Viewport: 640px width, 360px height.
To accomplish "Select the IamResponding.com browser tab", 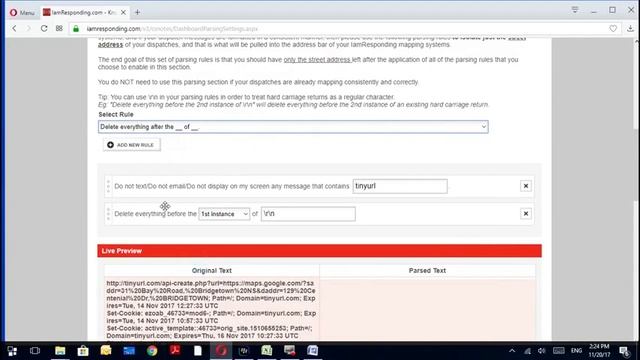I will click(x=84, y=13).
